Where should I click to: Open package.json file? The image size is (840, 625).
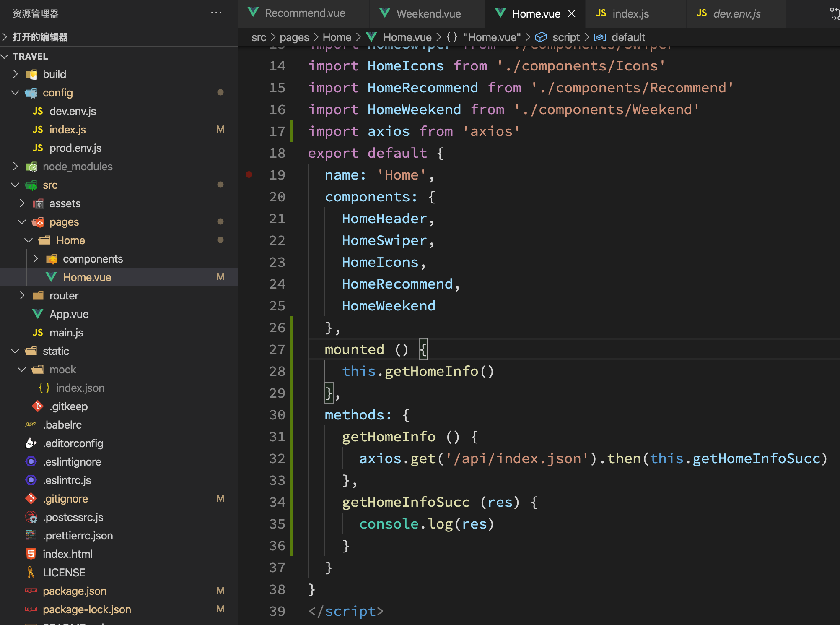74,591
